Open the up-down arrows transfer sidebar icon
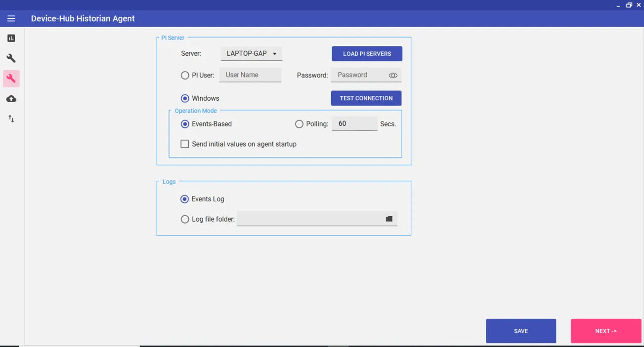This screenshot has width=644, height=347. [x=11, y=119]
